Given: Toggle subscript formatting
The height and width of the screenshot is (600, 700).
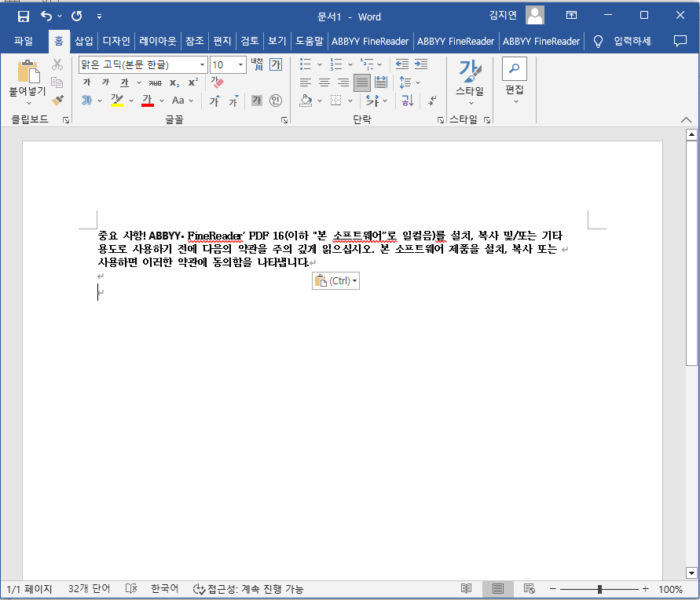Looking at the screenshot, I should tap(174, 82).
